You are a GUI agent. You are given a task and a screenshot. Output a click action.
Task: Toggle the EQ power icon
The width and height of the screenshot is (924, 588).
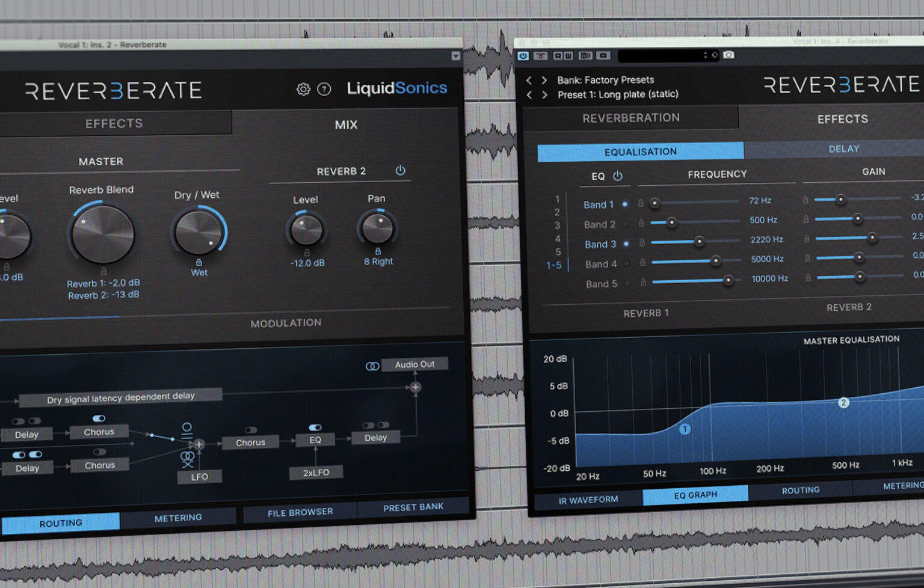click(x=618, y=176)
